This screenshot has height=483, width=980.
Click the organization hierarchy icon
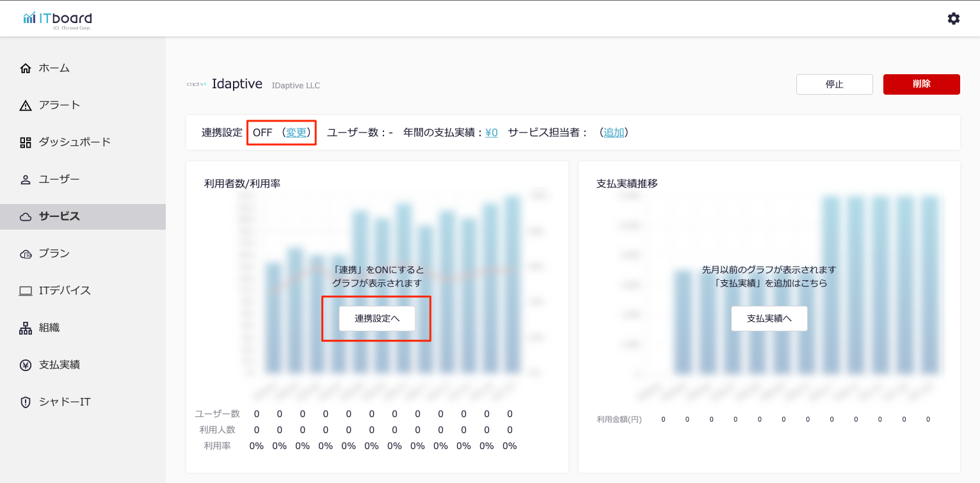26,328
